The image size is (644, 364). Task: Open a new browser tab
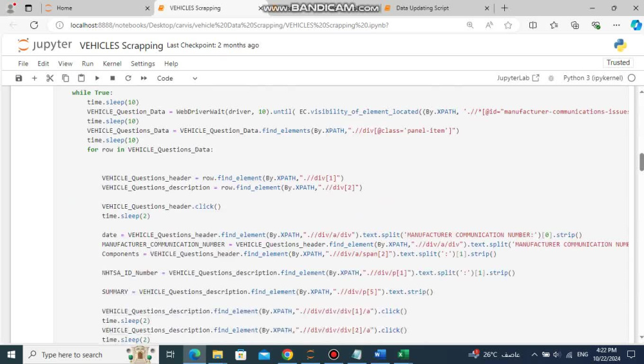(504, 8)
